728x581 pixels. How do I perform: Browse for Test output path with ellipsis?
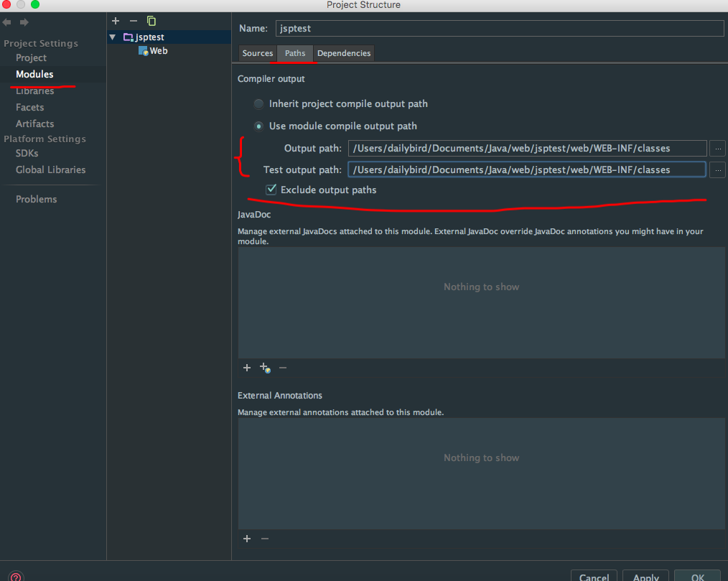(718, 170)
